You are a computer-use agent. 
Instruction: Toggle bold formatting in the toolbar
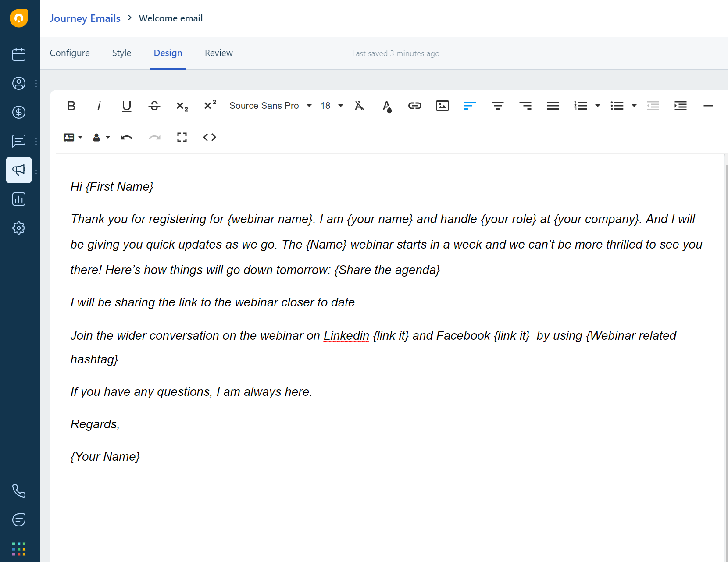tap(71, 106)
